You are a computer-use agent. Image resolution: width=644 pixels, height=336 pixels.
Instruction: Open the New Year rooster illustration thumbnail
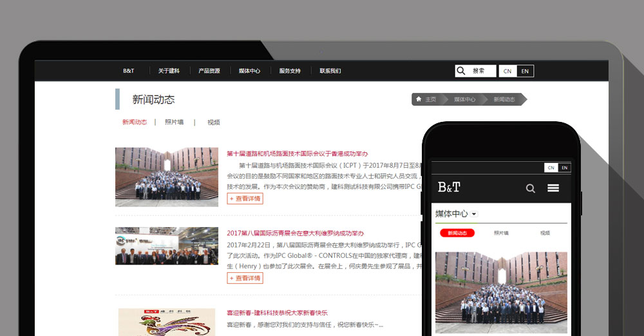pos(167,322)
